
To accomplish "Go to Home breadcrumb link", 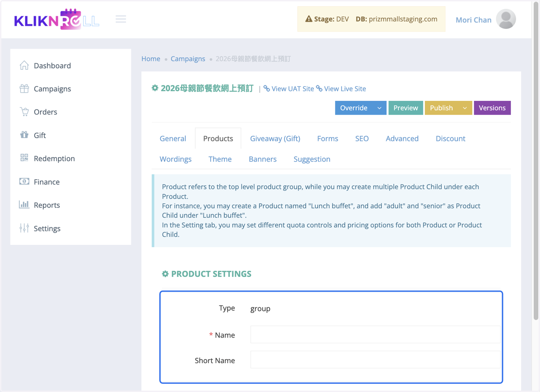I will [151, 59].
